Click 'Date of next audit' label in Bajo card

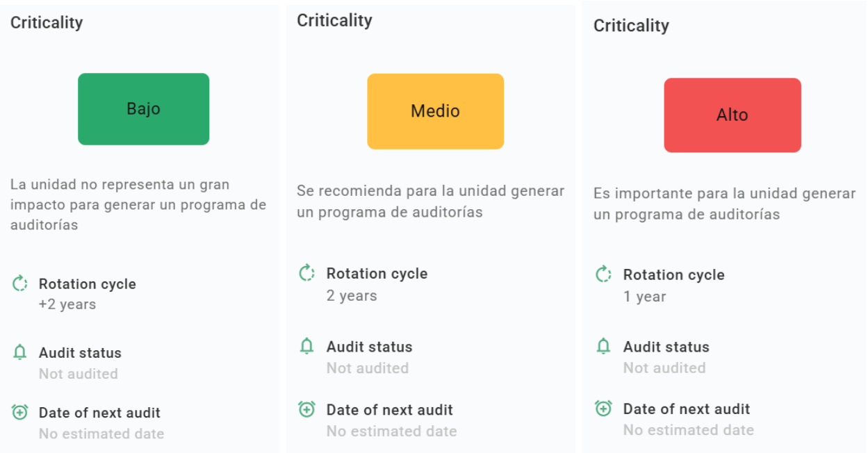click(x=99, y=413)
